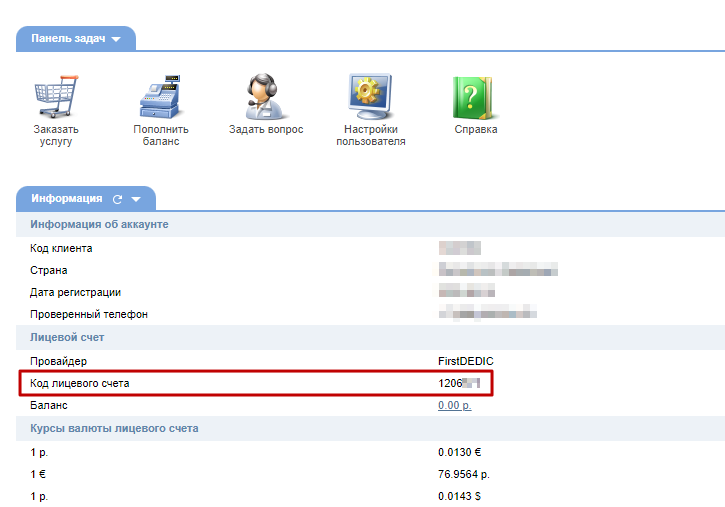725x507 pixels.
Task: Open dropdown arrow next to Информация refresh
Action: (x=137, y=199)
